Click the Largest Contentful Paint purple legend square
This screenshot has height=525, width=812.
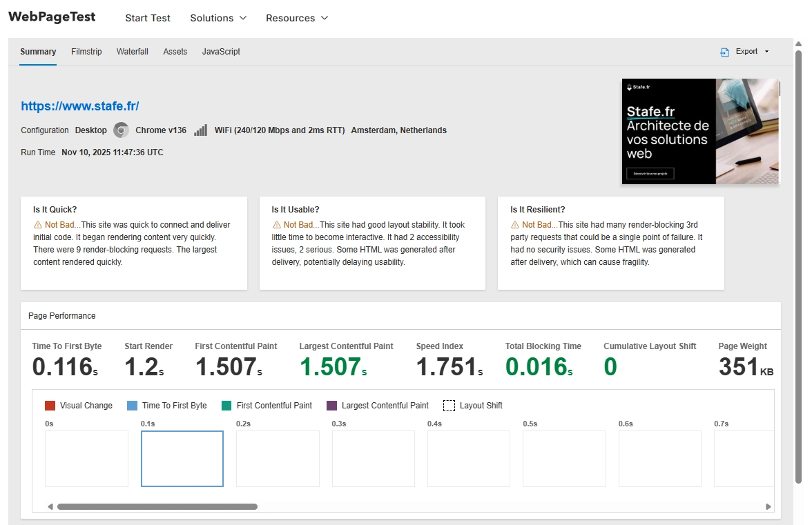tap(332, 405)
